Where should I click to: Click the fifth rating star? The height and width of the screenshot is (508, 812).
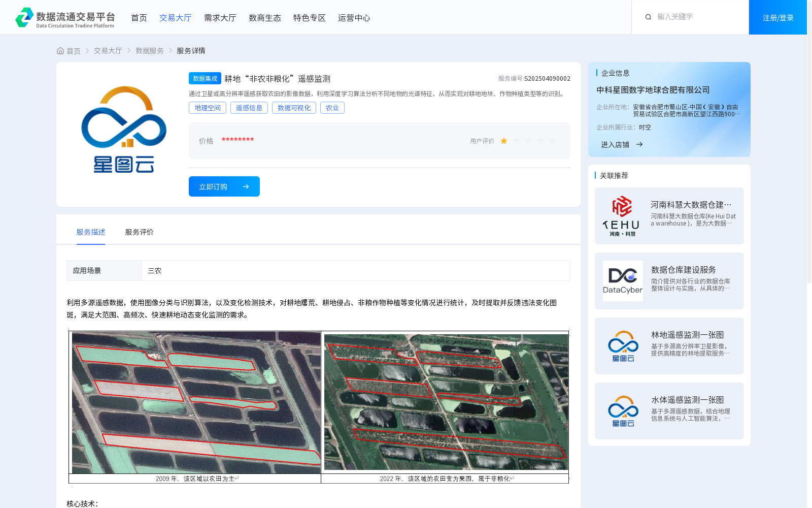(x=553, y=141)
